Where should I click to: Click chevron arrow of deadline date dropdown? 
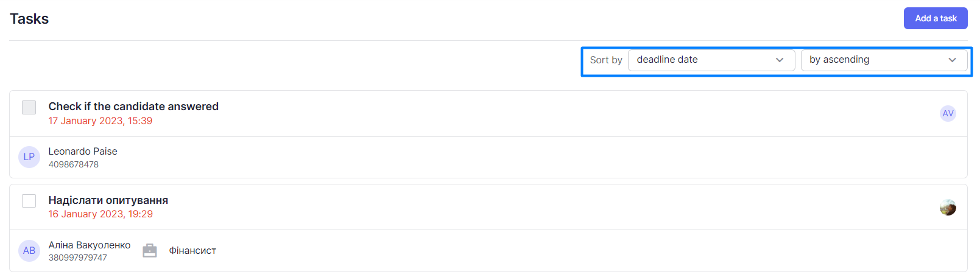pos(780,60)
